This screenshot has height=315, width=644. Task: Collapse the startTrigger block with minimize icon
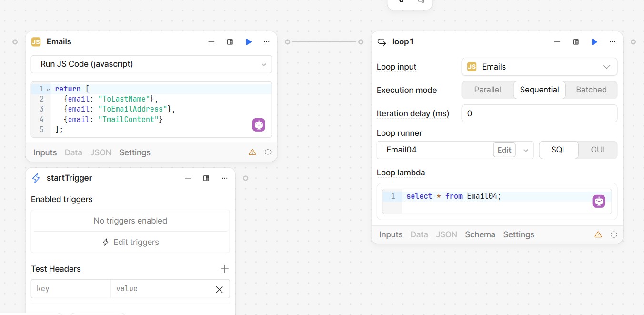click(x=188, y=178)
